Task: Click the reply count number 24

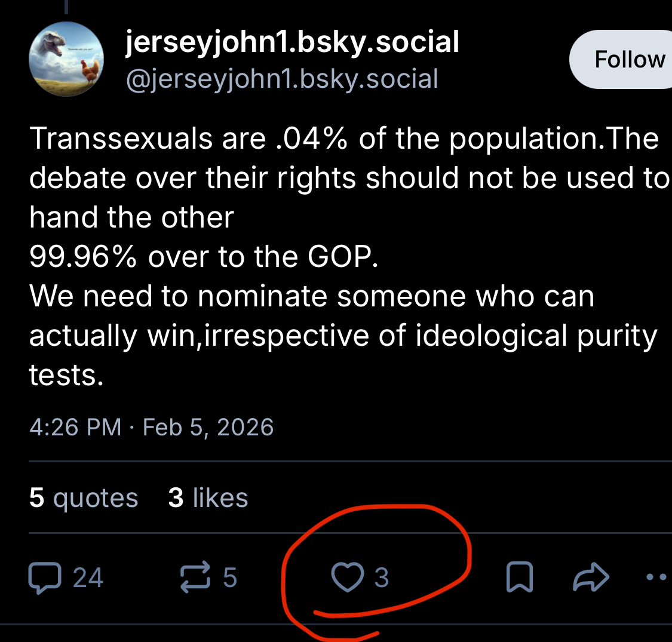Action: tap(88, 578)
